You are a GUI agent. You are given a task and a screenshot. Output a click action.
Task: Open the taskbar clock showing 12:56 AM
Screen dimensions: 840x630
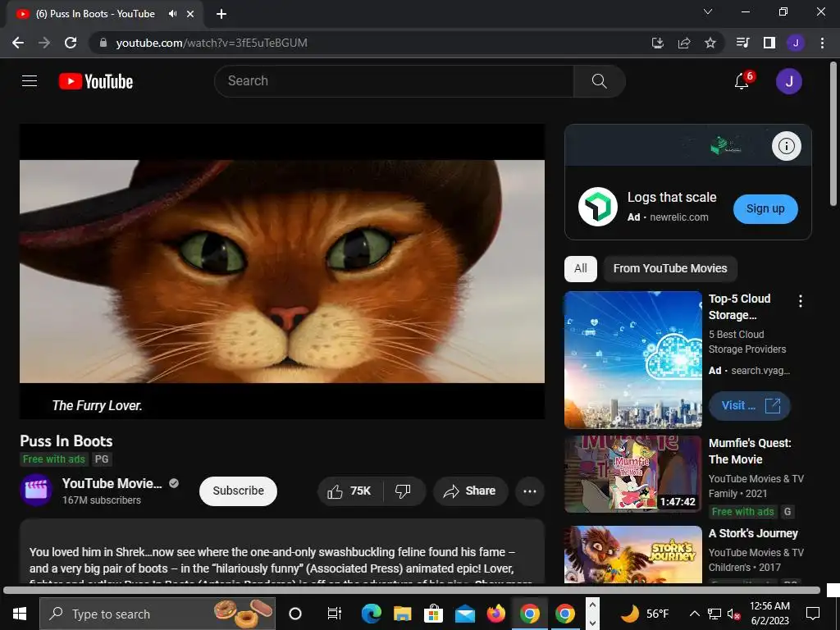tap(769, 614)
